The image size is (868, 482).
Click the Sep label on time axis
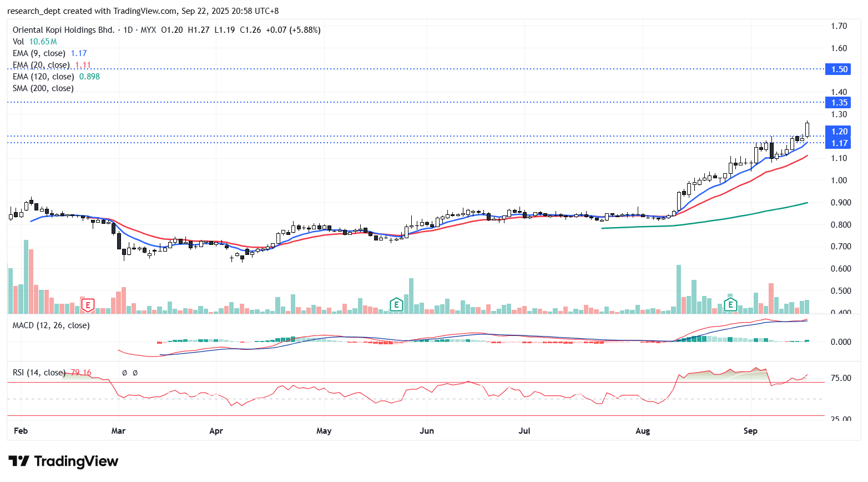pyautogui.click(x=750, y=431)
